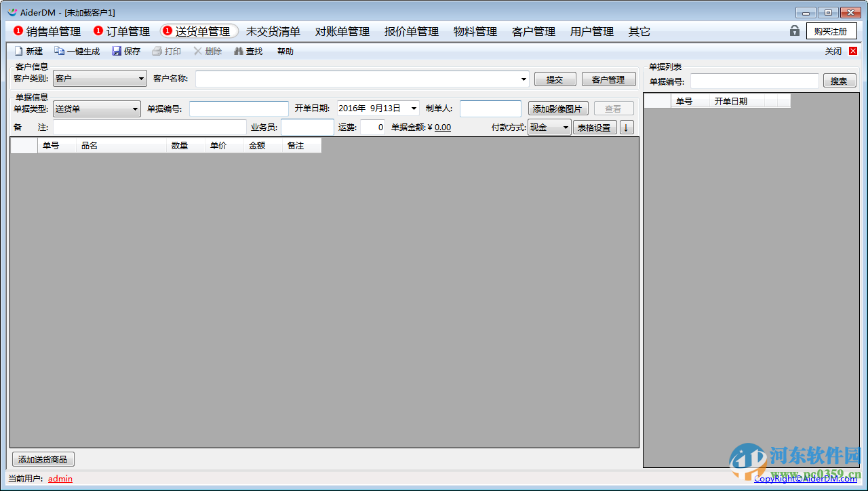
Task: Click the 搜索 search button
Action: pos(840,80)
